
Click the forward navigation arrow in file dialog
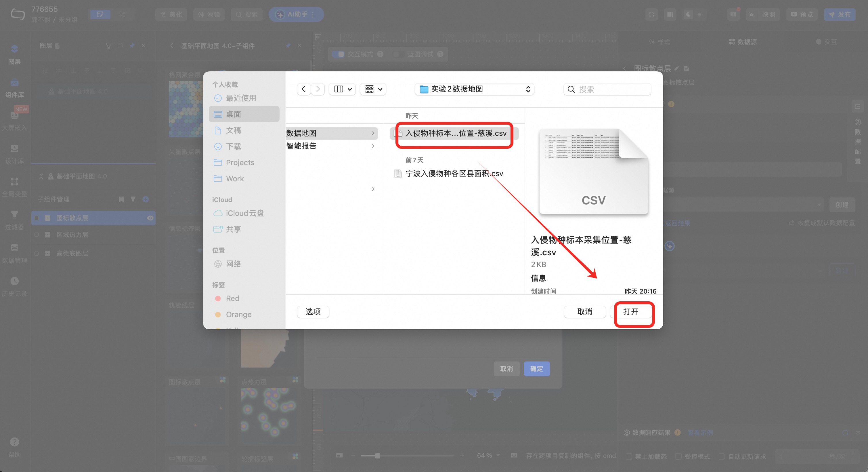318,89
